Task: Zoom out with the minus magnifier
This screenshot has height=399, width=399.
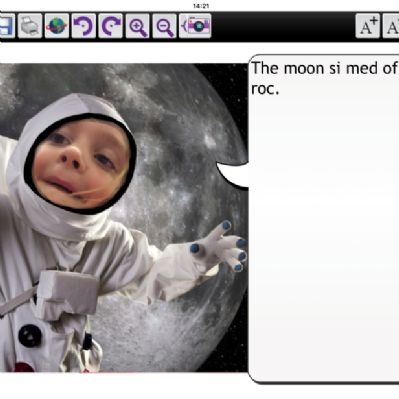Action: coord(165,26)
